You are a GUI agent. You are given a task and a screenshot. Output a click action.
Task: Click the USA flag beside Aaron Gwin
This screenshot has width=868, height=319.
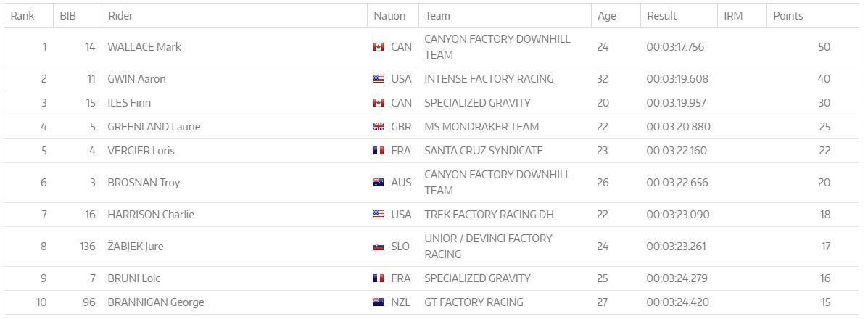click(379, 79)
